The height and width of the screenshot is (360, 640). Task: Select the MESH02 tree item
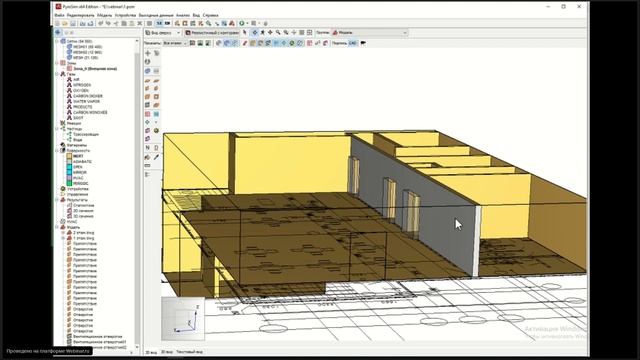coord(87,52)
